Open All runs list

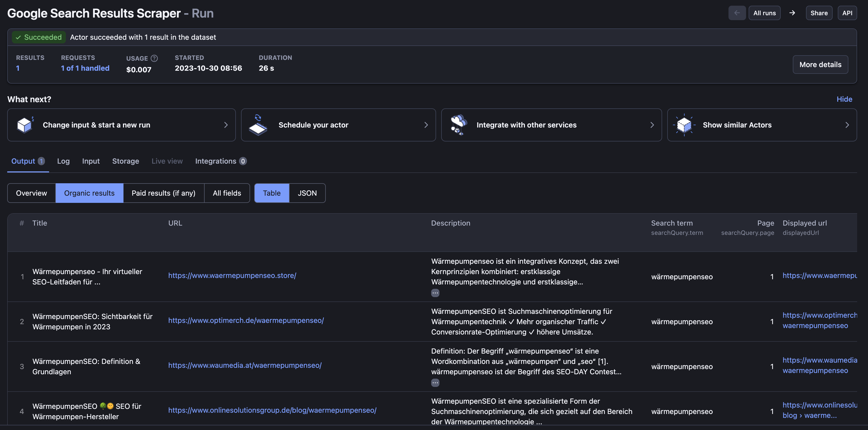[764, 13]
